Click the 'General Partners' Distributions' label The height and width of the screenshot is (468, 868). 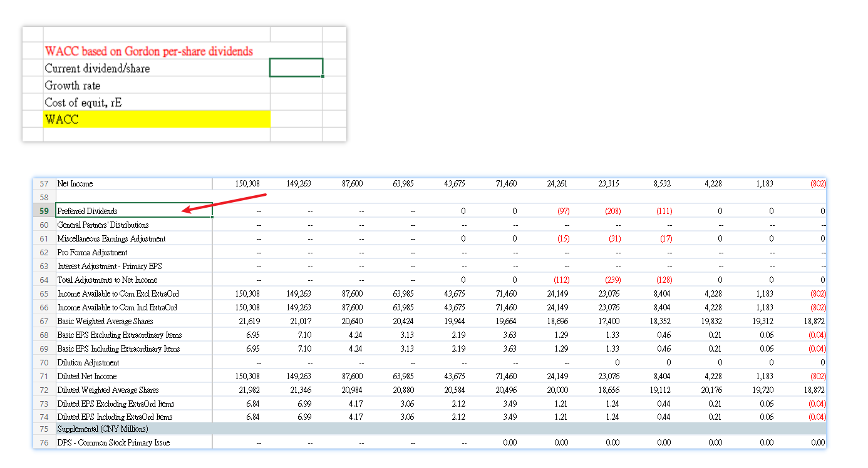[103, 225]
